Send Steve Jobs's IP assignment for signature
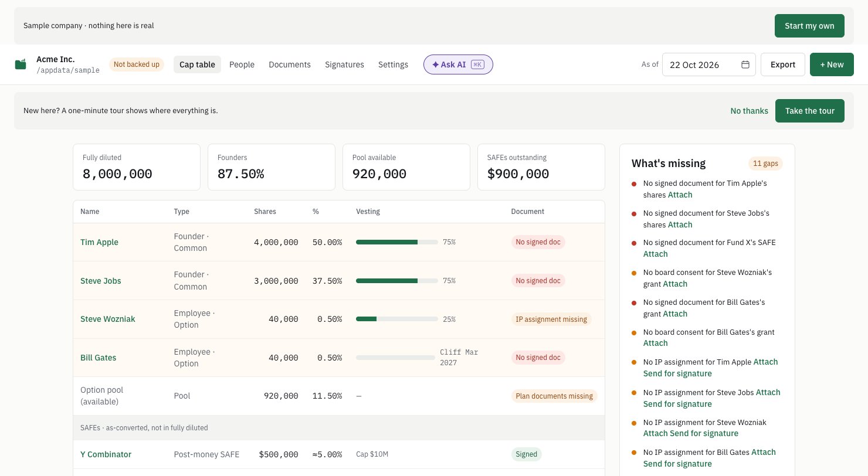The width and height of the screenshot is (868, 476). coord(677,404)
